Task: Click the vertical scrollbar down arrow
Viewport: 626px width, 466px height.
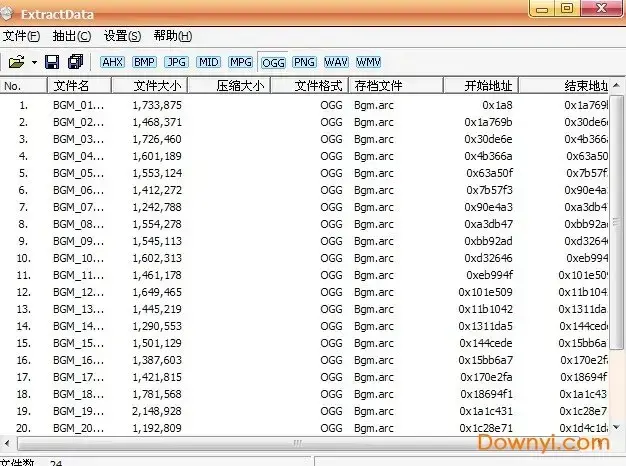Action: point(616,427)
